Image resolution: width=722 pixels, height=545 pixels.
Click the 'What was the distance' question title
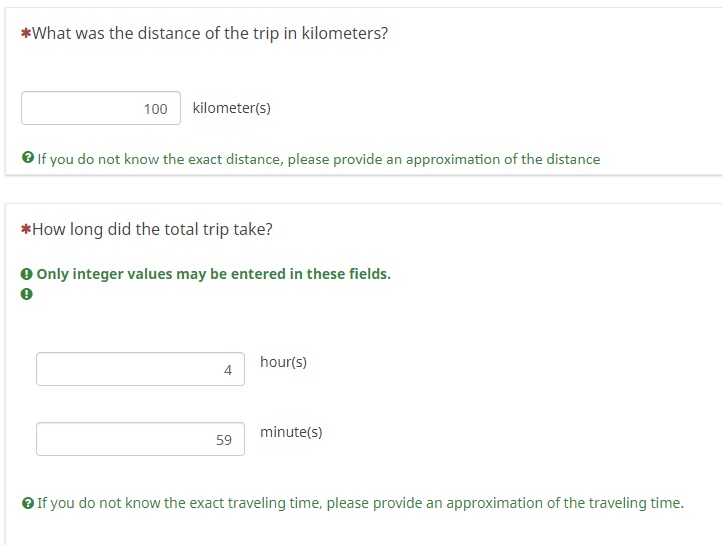[210, 33]
